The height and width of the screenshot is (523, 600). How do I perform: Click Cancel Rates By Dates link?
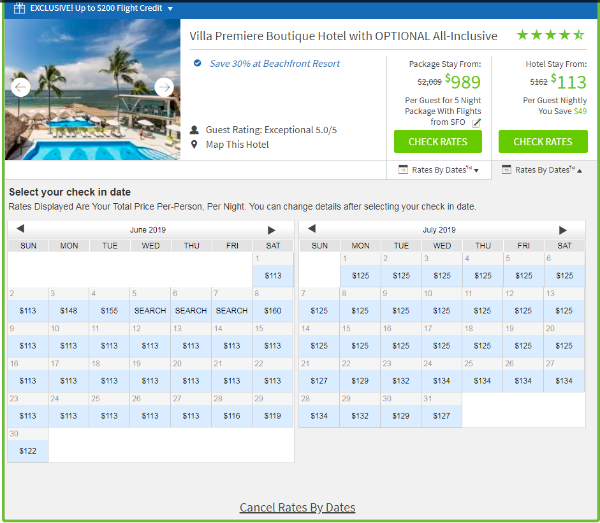pyautogui.click(x=297, y=508)
